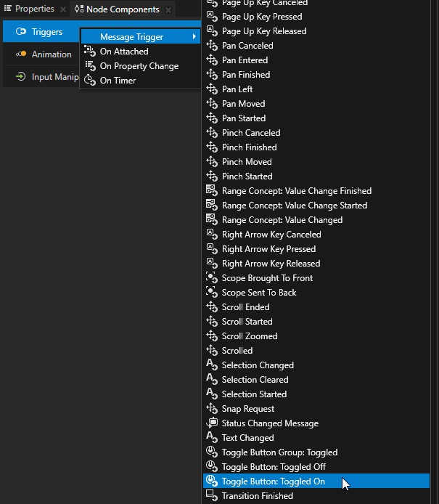Screen dimensions: 439x504
Task: Select Right Arrow Key Released
Action: (x=316, y=263)
